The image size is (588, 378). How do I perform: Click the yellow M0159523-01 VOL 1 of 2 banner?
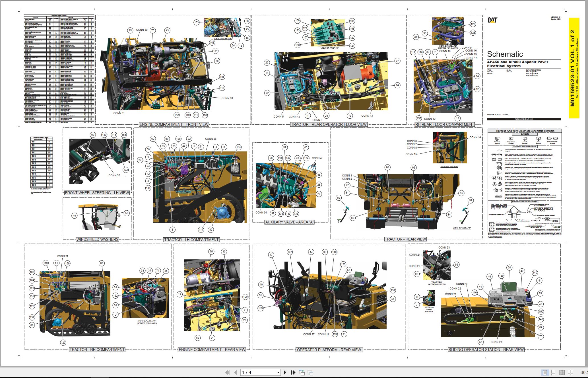574,68
